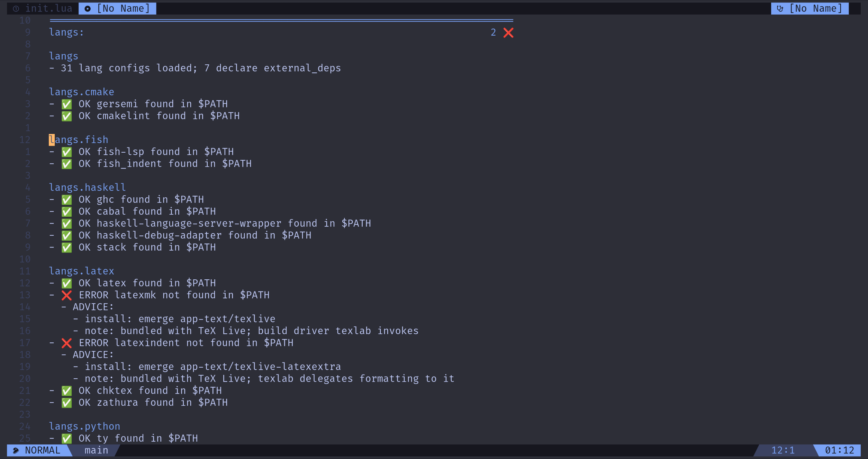The image size is (868, 459).
Task: Click the red X icon before latexmk error
Action: pyautogui.click(x=67, y=295)
